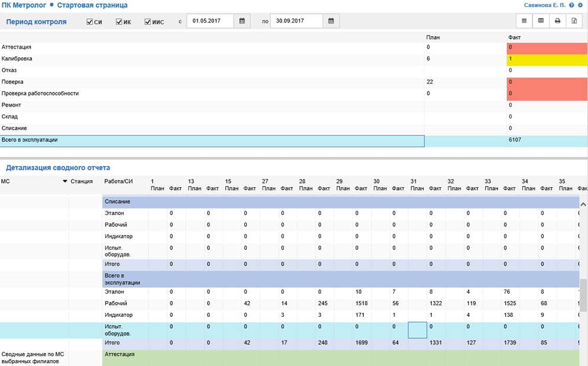Collapse the Всего в эксплуатации group row
This screenshot has width=588, height=366.
pos(122,279)
